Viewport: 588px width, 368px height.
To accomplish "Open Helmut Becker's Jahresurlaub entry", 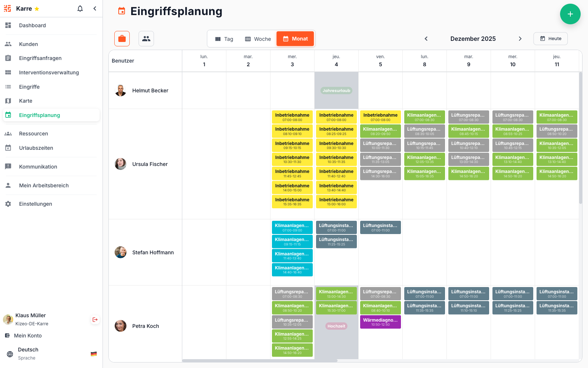I will coord(336,90).
